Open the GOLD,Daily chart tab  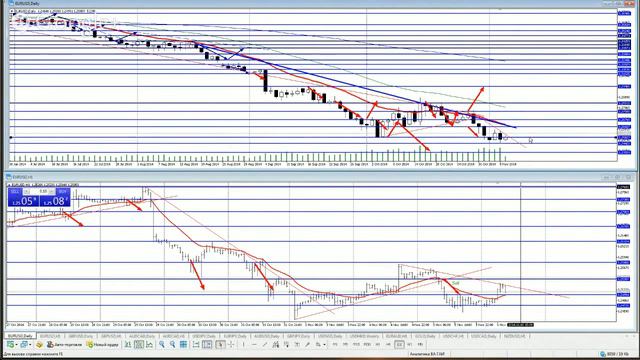[x=425, y=336]
